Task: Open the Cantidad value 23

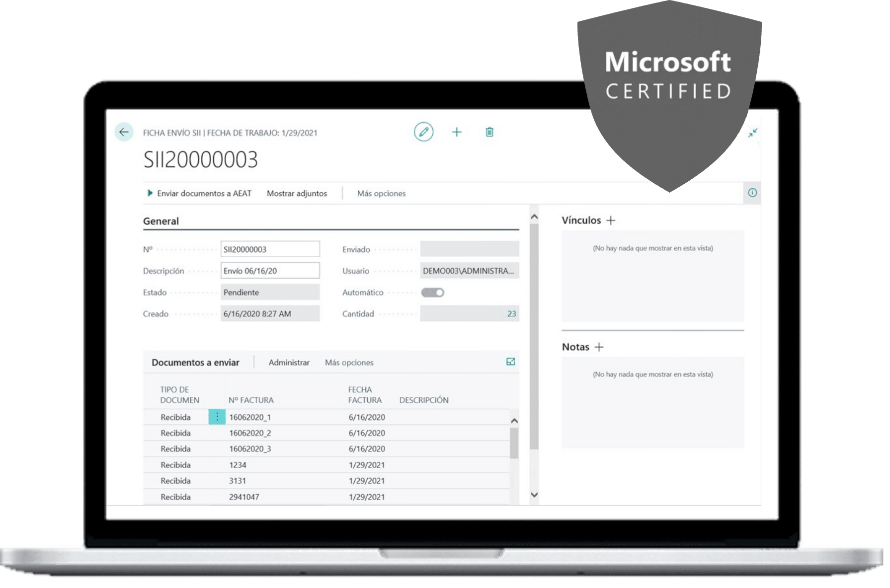Action: point(511,314)
